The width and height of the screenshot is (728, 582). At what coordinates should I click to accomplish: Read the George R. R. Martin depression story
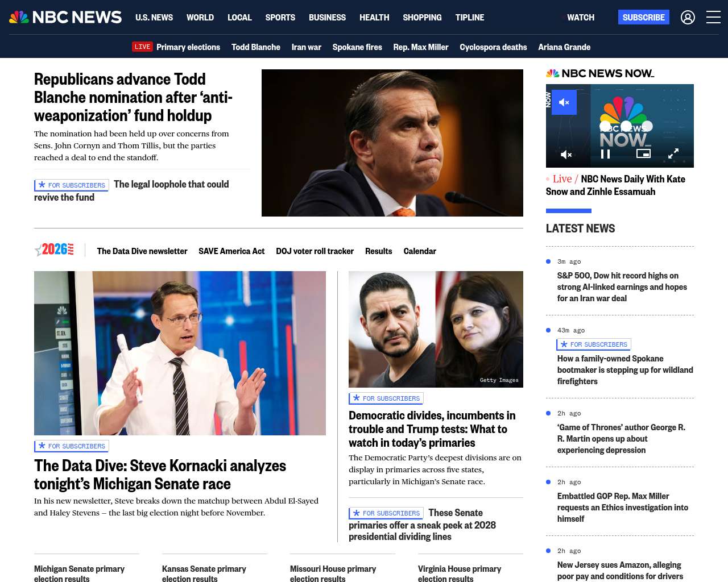pyautogui.click(x=621, y=439)
